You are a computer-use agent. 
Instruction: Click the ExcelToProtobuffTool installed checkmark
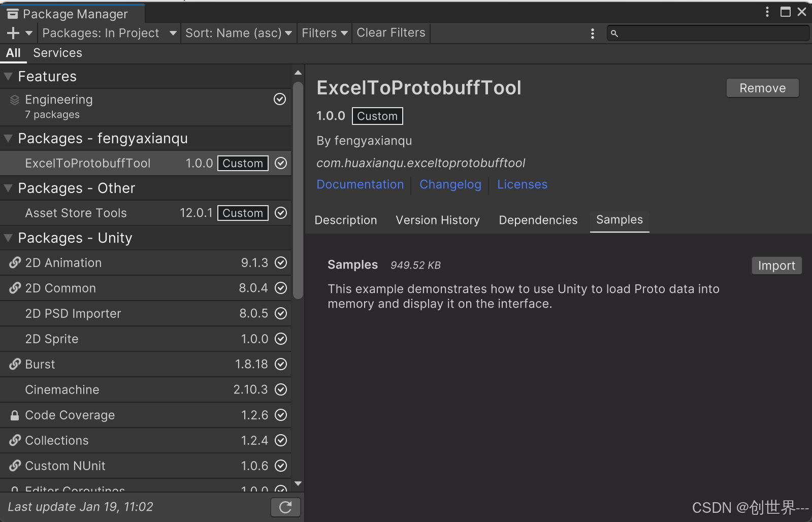(281, 163)
